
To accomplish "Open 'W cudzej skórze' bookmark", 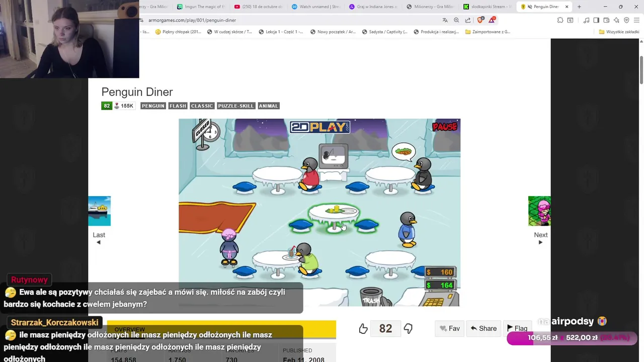I will point(229,32).
